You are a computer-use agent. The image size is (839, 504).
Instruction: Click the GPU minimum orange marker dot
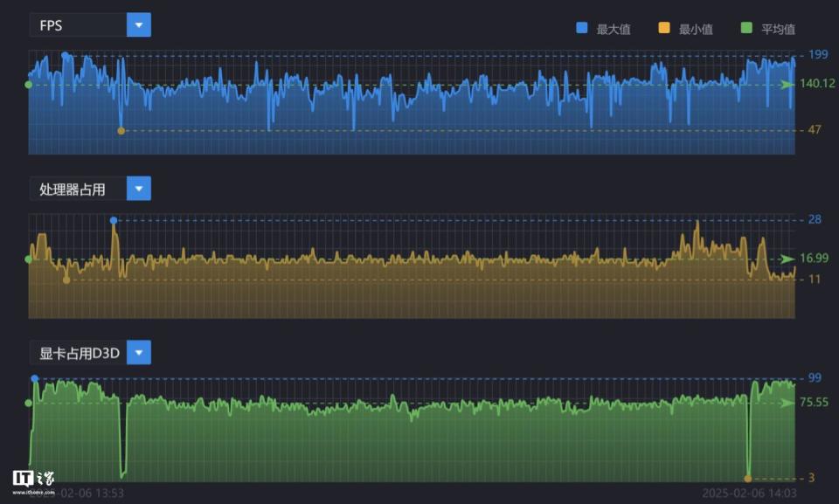(747, 478)
